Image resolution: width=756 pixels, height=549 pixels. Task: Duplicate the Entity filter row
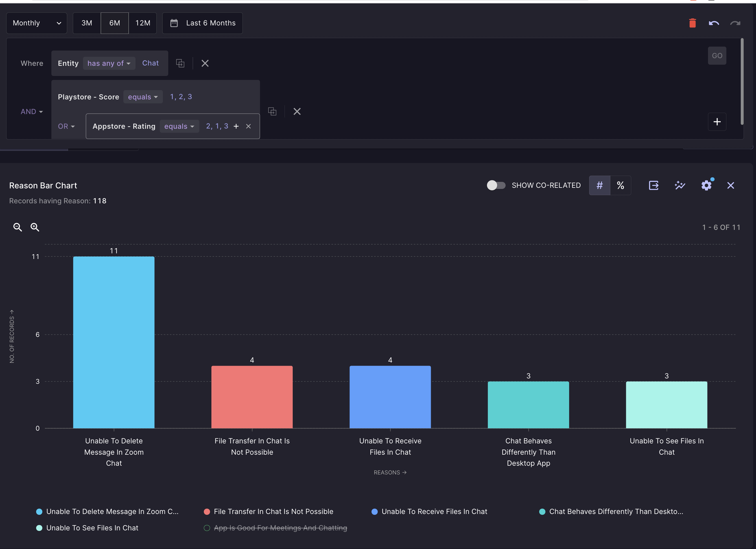point(180,63)
